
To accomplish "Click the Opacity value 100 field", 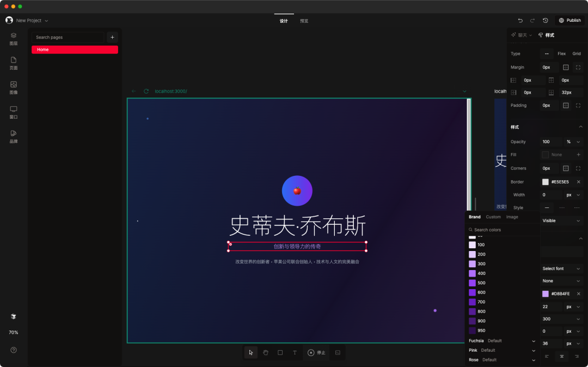I will pos(551,142).
